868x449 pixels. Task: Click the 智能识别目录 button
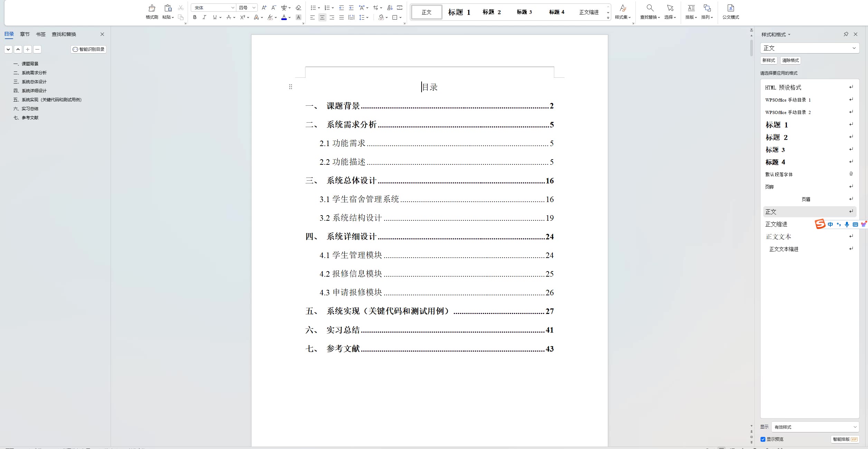[88, 49]
